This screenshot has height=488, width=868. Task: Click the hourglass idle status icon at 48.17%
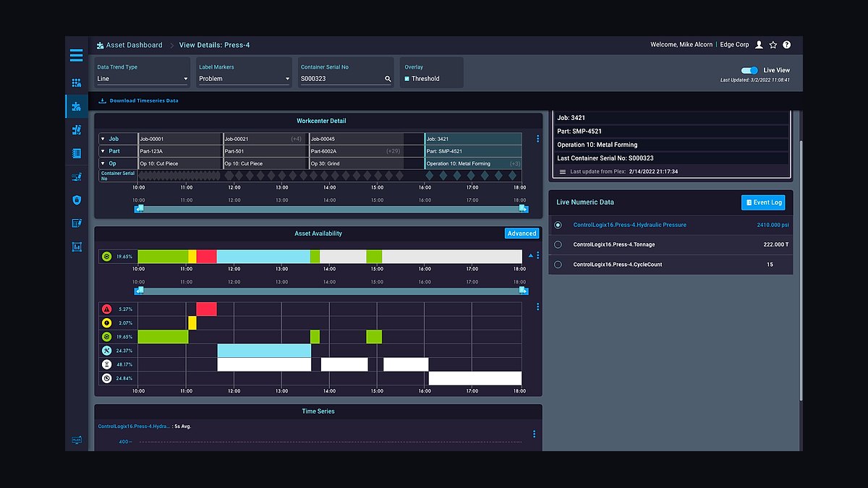pos(106,364)
